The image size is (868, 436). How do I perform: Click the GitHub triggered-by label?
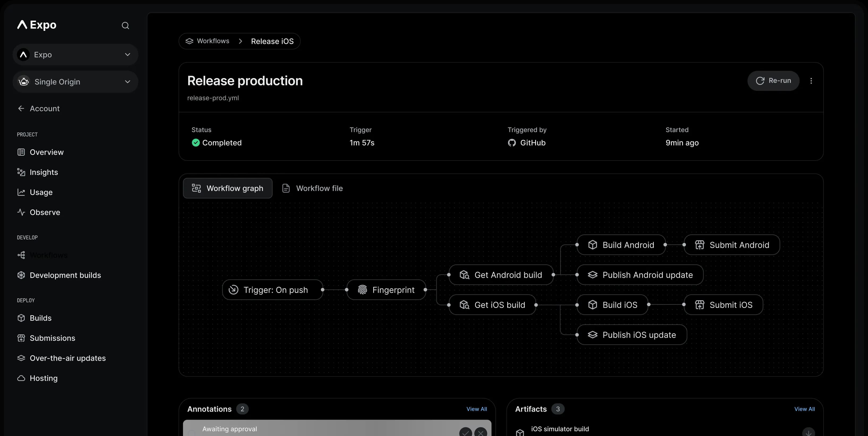[x=527, y=143]
